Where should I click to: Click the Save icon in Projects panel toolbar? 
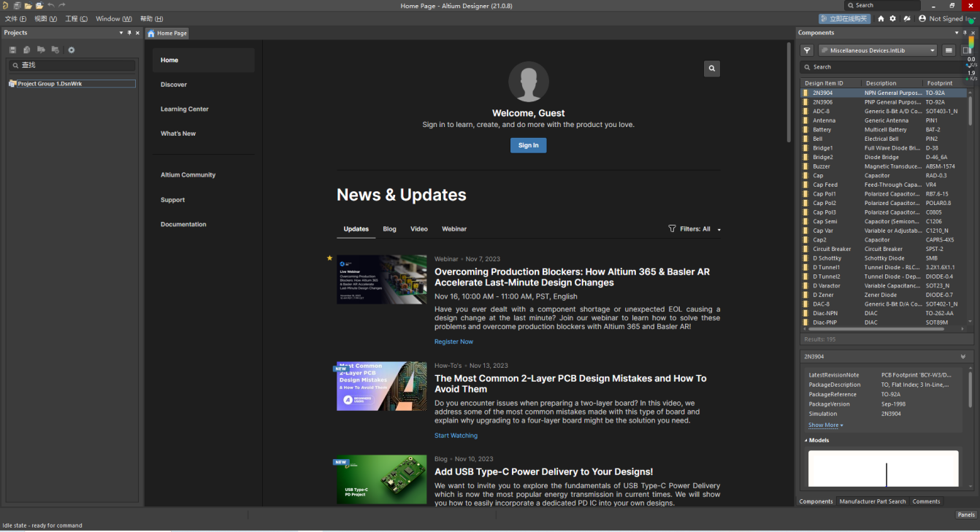pos(12,50)
